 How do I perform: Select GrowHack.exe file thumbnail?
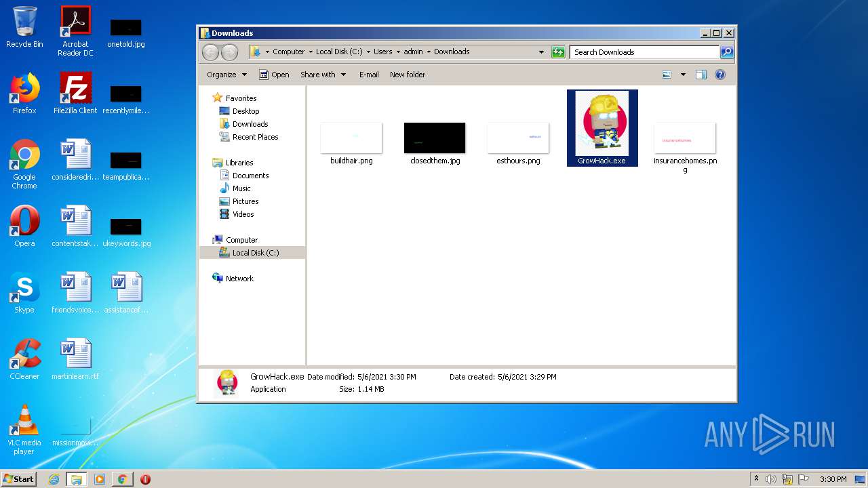click(x=602, y=128)
